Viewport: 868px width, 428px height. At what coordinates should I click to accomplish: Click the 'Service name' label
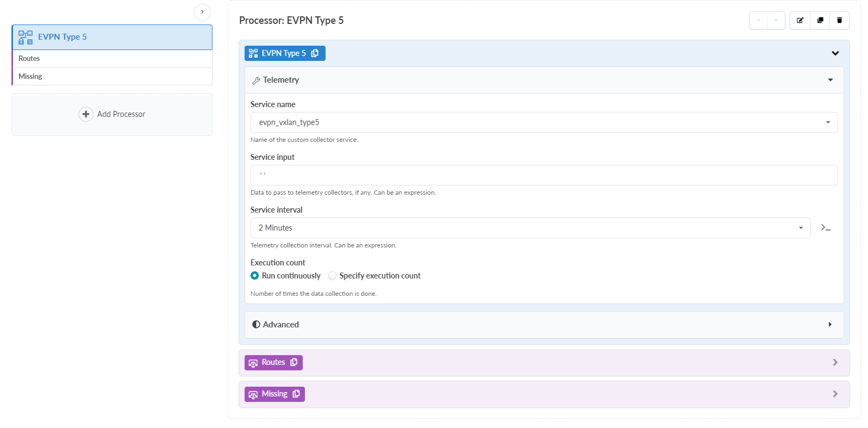tap(273, 104)
